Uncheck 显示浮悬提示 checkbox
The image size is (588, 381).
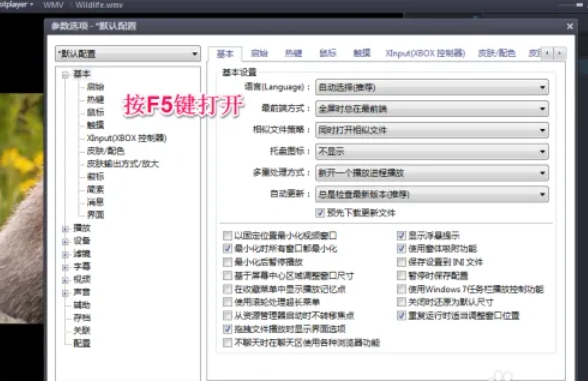tap(401, 236)
